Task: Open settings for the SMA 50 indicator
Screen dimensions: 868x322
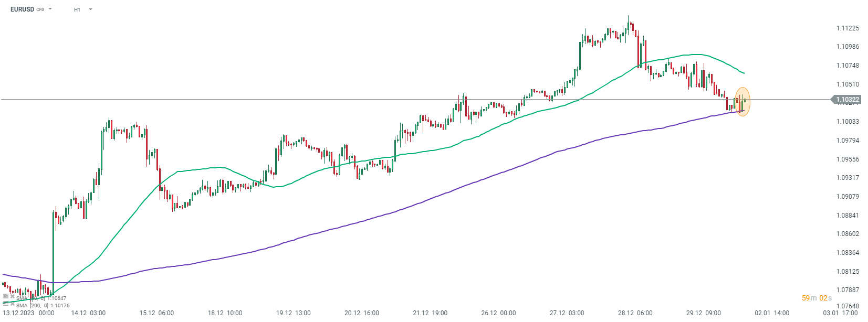Action: click(6, 297)
